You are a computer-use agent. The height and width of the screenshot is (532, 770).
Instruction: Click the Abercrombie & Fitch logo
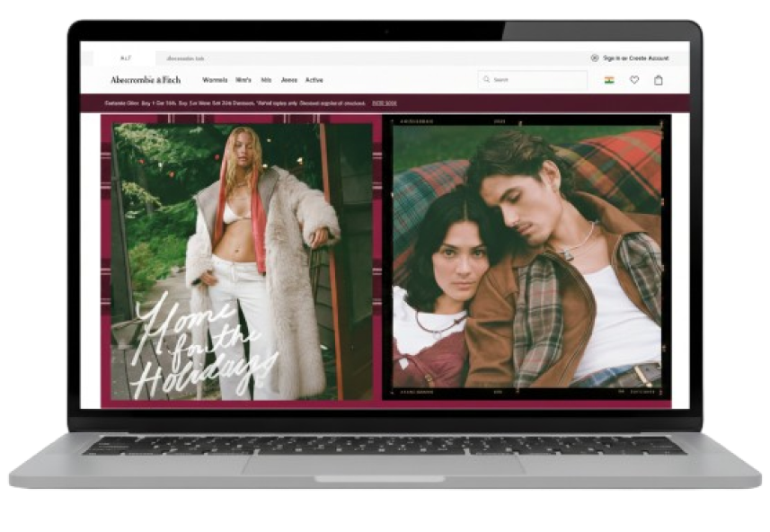(145, 80)
